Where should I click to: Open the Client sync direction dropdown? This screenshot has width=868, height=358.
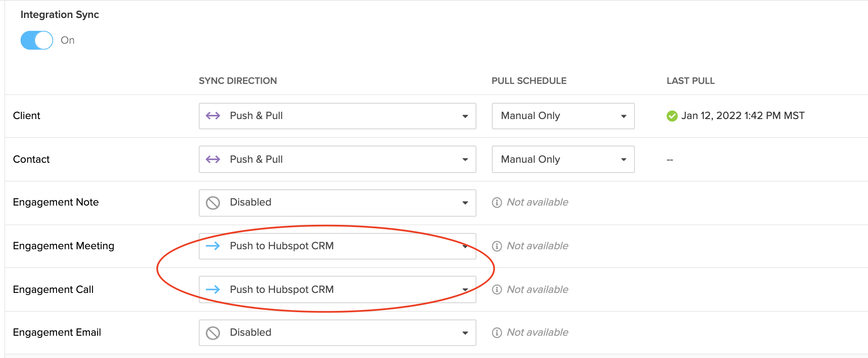coord(338,116)
